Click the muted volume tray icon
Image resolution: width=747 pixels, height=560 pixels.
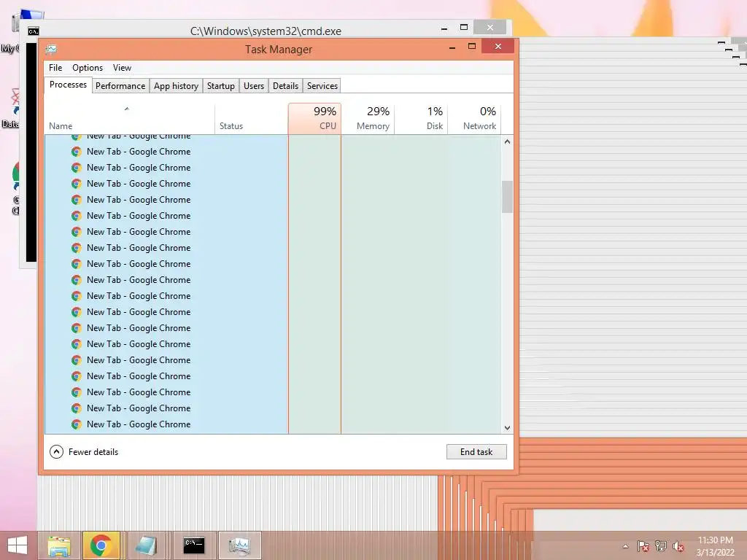point(678,546)
